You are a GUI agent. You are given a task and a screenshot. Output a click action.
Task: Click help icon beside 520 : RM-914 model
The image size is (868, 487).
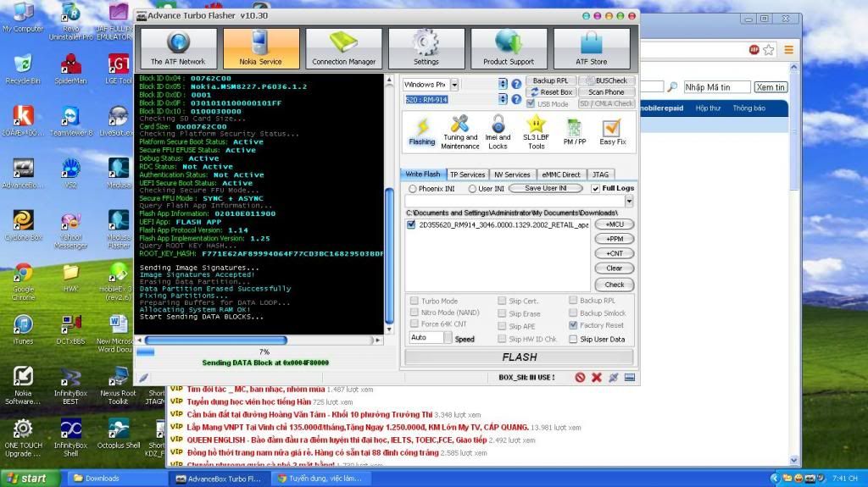point(516,99)
